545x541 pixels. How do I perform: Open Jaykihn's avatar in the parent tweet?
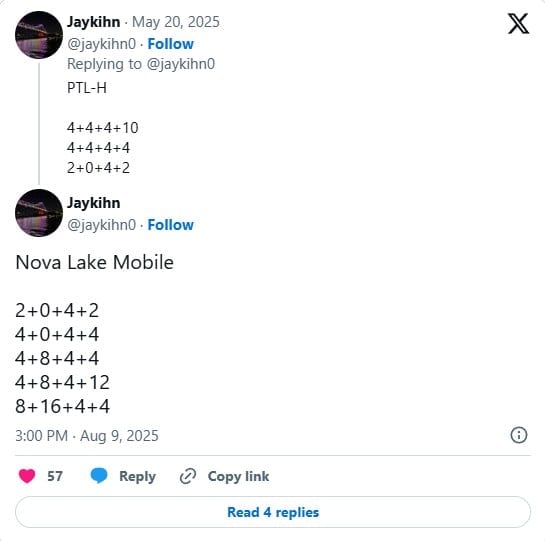(x=39, y=35)
